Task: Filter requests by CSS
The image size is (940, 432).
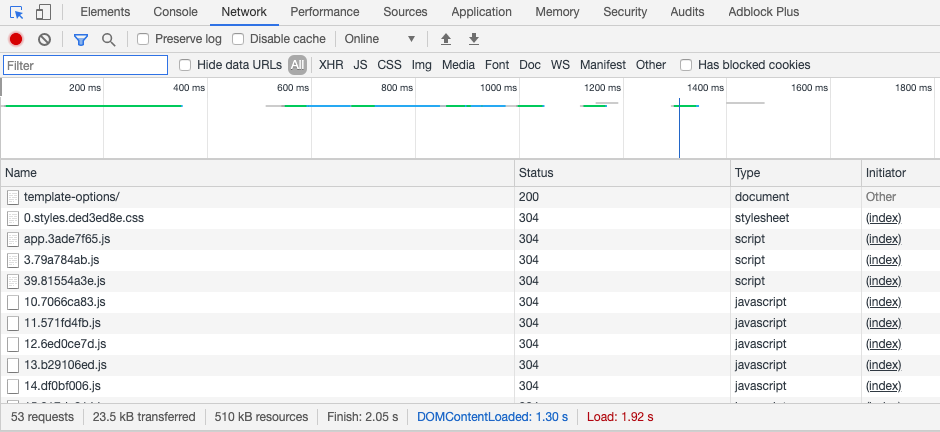Action: tap(389, 65)
